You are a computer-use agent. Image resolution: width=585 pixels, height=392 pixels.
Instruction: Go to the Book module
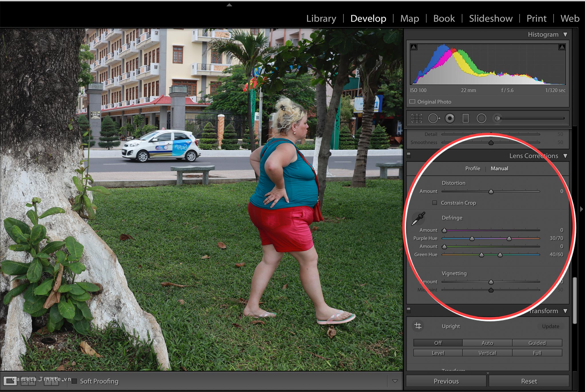(444, 19)
